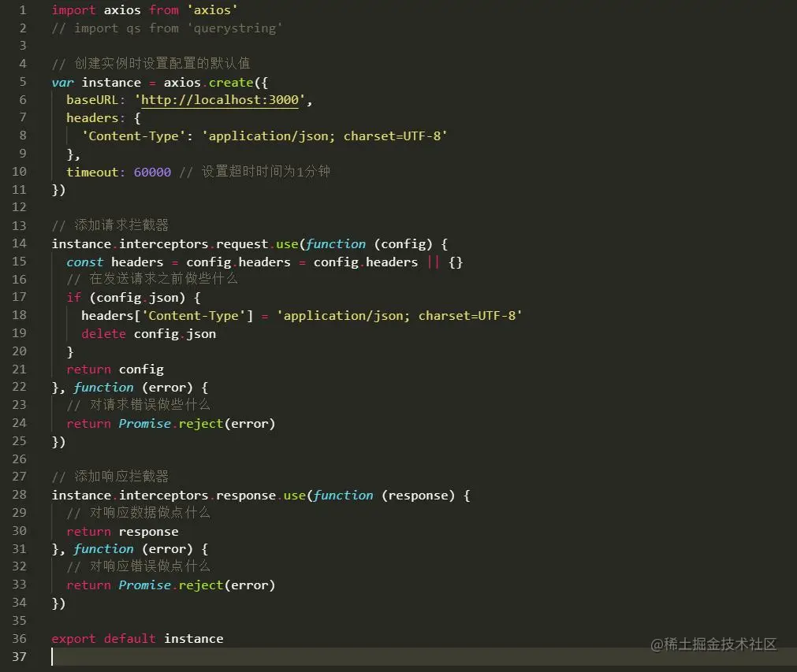Click the comment '添加请求拦截器'

[121, 225]
